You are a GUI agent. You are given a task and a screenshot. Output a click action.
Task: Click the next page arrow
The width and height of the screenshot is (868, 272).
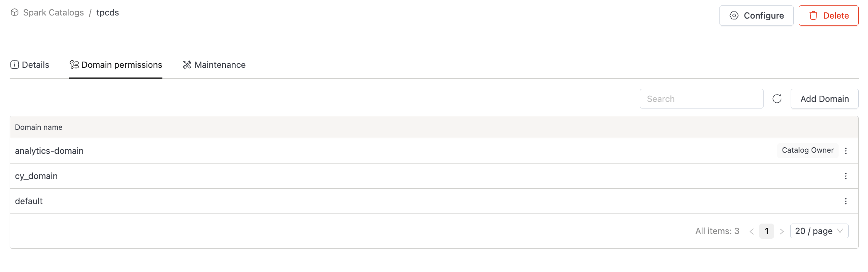click(x=782, y=231)
